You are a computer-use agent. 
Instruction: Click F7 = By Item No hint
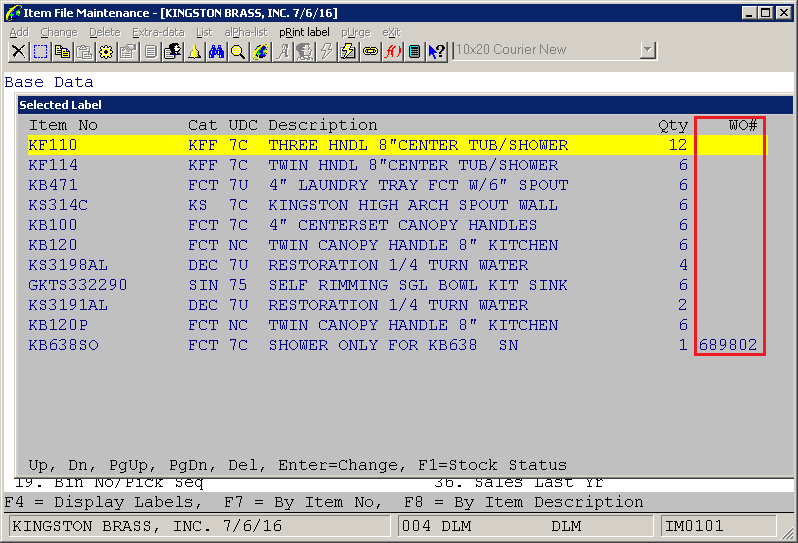pos(303,502)
